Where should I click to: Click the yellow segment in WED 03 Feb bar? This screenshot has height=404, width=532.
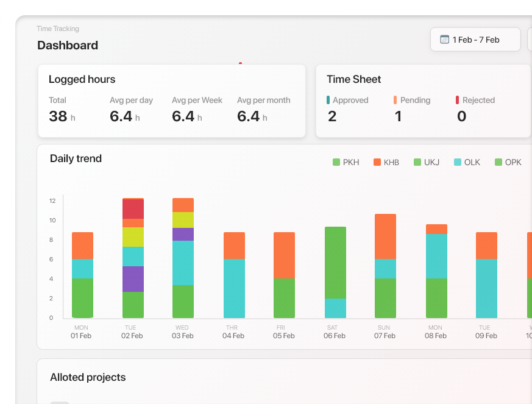pyautogui.click(x=183, y=220)
